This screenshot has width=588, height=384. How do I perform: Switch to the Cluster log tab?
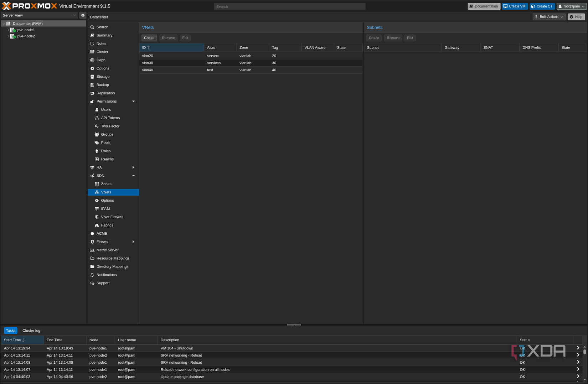[31, 331]
